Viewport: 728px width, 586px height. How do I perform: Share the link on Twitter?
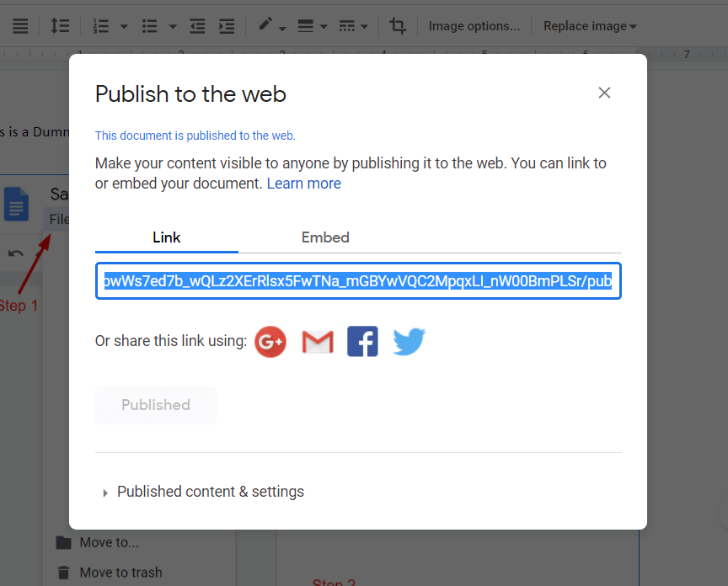coord(408,341)
